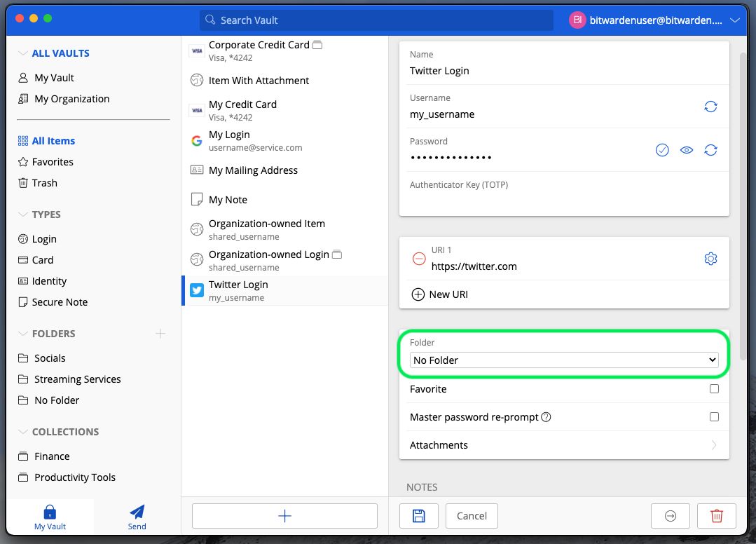
Task: Click the save floppy disk button
Action: (418, 516)
